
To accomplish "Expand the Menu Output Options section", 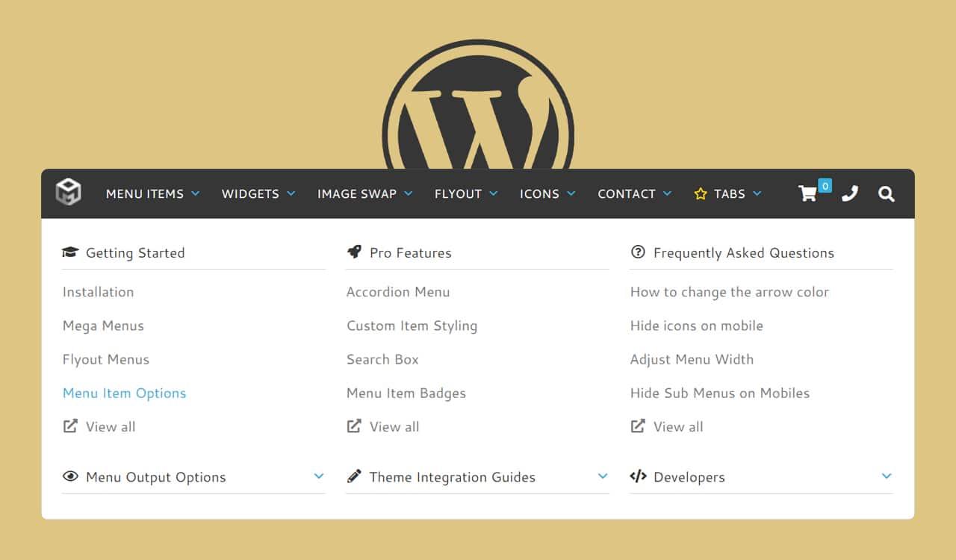I will tap(319, 476).
